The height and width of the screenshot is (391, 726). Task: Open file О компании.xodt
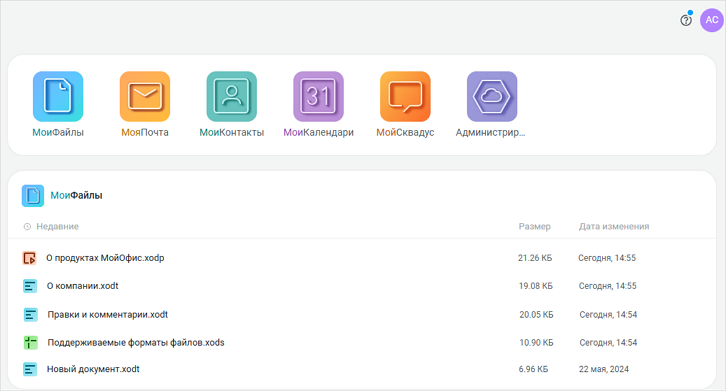coord(82,286)
